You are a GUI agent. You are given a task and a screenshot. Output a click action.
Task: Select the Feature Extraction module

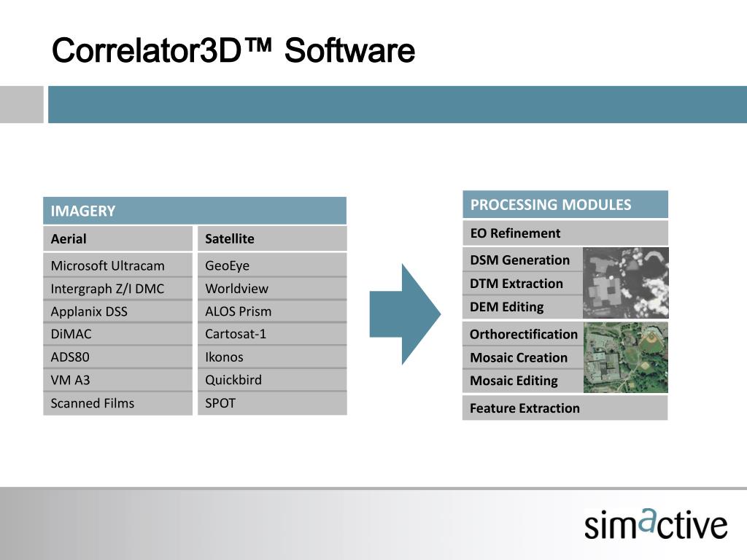(565, 408)
